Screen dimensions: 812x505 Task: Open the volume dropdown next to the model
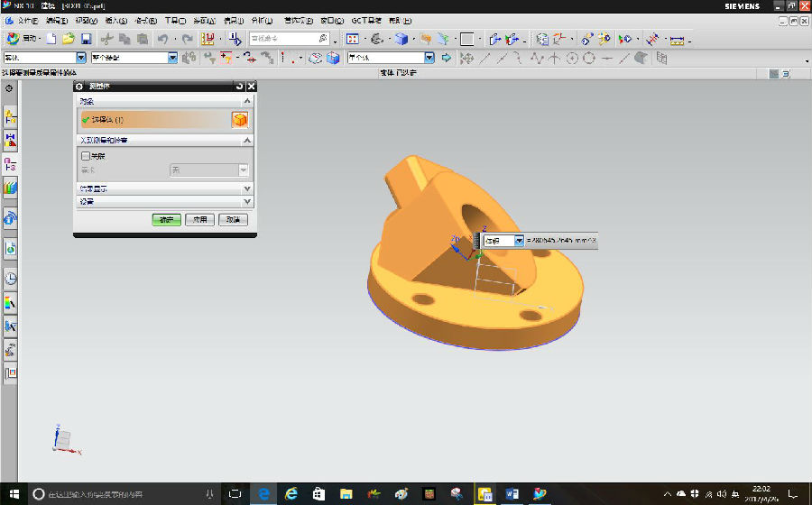(519, 241)
